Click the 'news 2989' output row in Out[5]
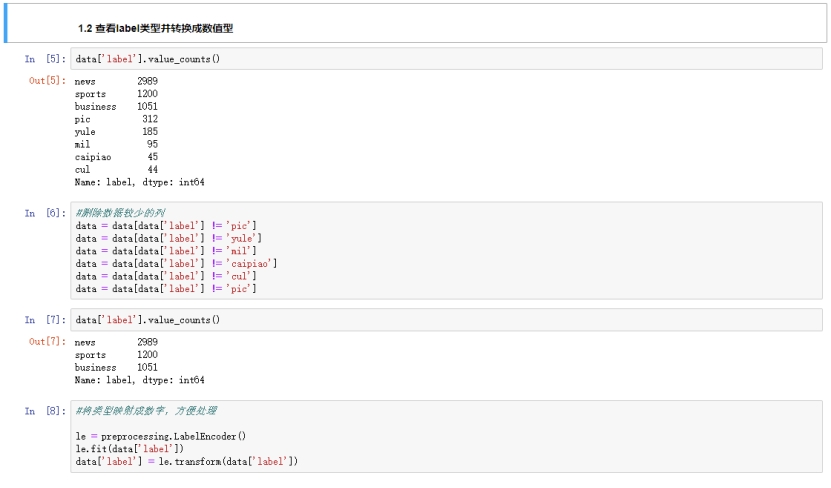 (116, 81)
